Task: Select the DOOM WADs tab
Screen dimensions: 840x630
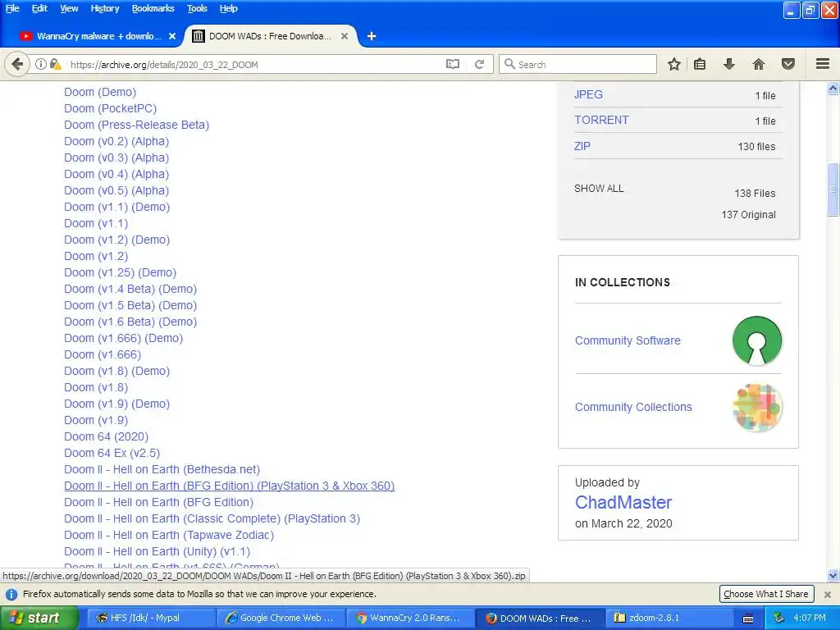Action: [271, 36]
